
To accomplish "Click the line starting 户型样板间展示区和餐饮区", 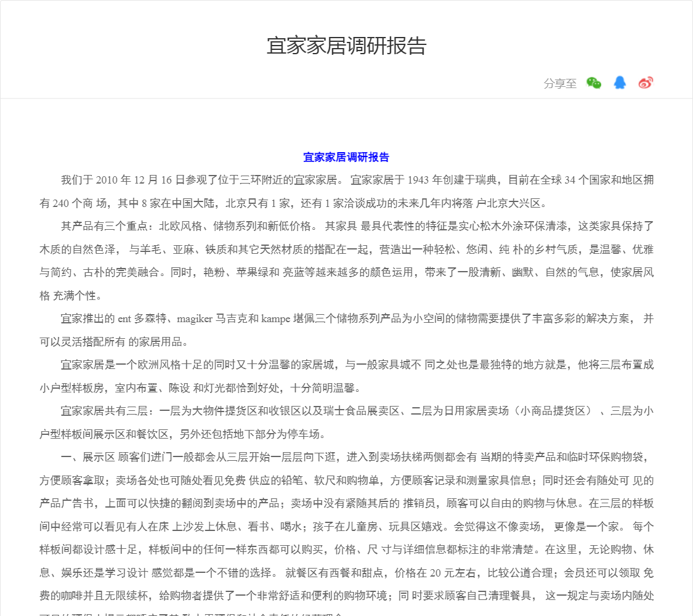I will (x=184, y=434).
